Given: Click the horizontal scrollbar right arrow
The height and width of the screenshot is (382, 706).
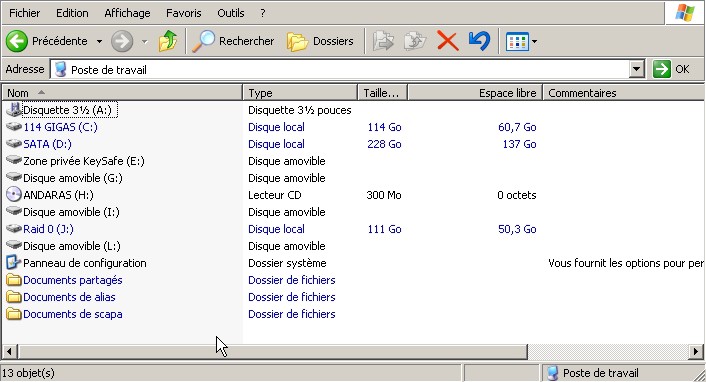Looking at the screenshot, I should [696, 351].
